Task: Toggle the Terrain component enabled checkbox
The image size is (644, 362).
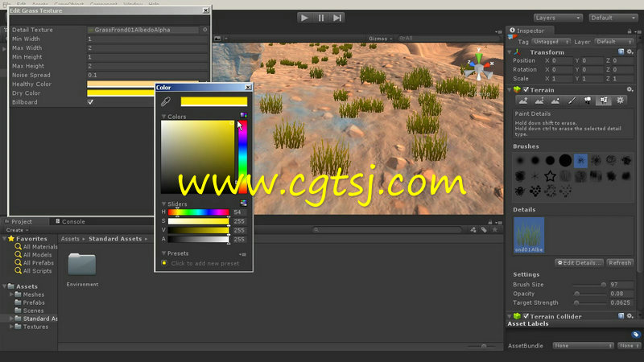Action: (526, 89)
